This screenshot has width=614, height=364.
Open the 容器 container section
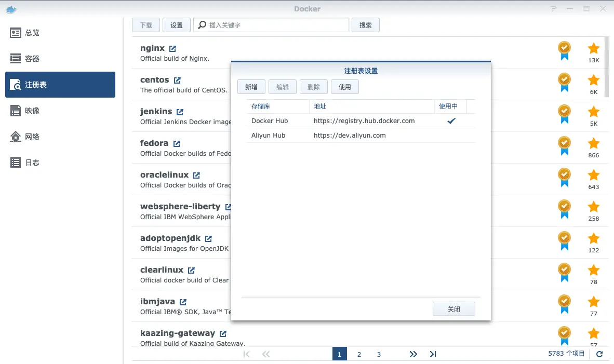(60, 59)
